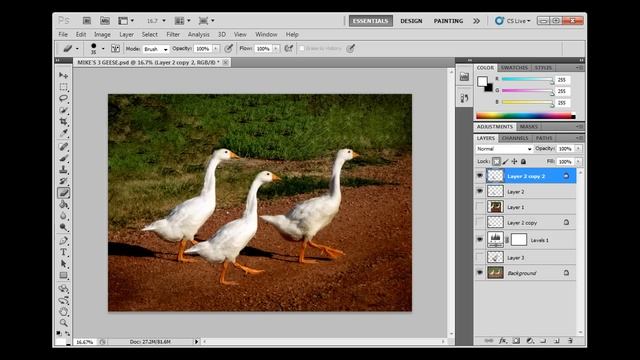
Task: Switch to the Masks tab
Action: pos(529,127)
